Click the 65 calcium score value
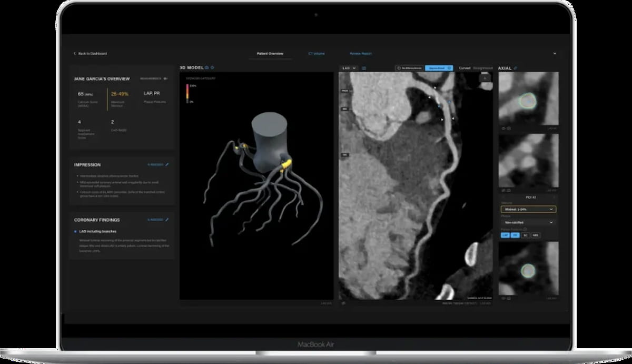 [x=81, y=94]
